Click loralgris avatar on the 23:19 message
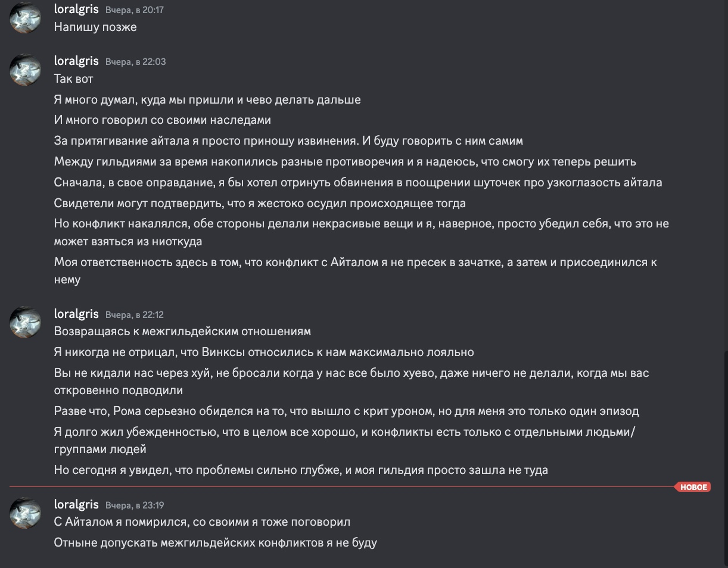Viewport: 728px width, 568px height. (25, 513)
